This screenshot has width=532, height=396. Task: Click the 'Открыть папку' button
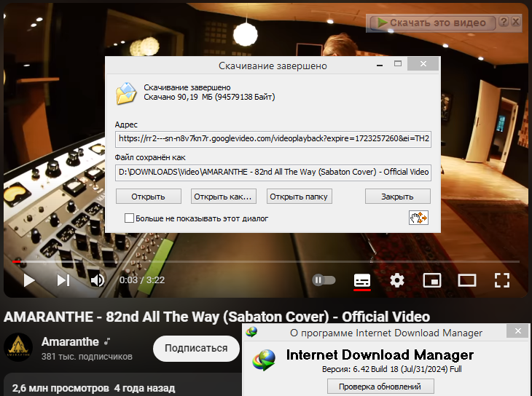[x=299, y=197]
